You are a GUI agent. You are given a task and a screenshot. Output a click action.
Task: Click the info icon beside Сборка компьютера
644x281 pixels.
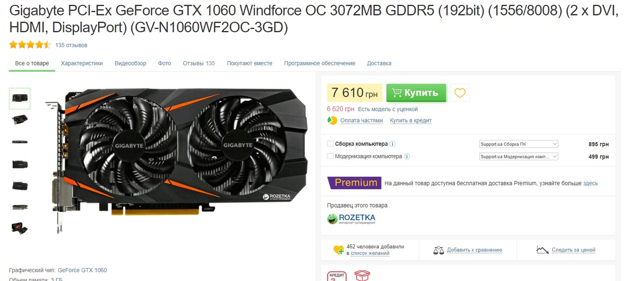tap(393, 144)
